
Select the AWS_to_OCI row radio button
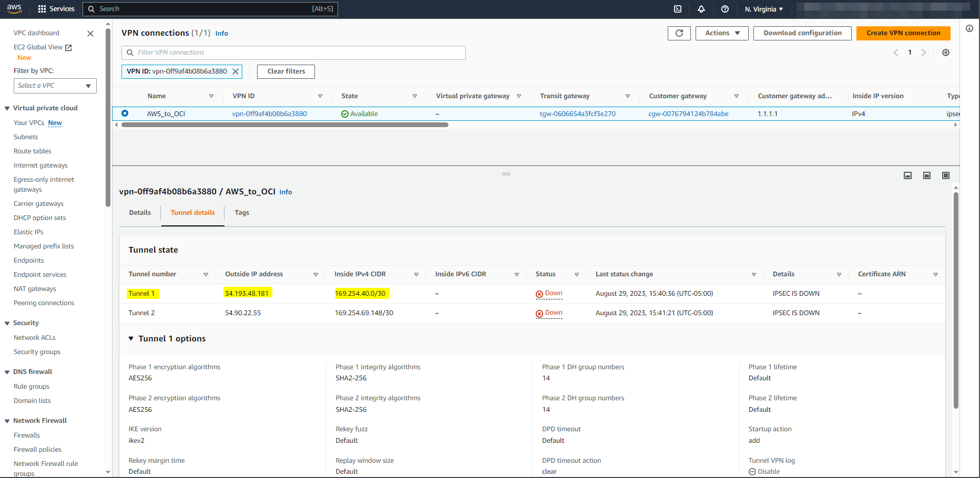(125, 113)
